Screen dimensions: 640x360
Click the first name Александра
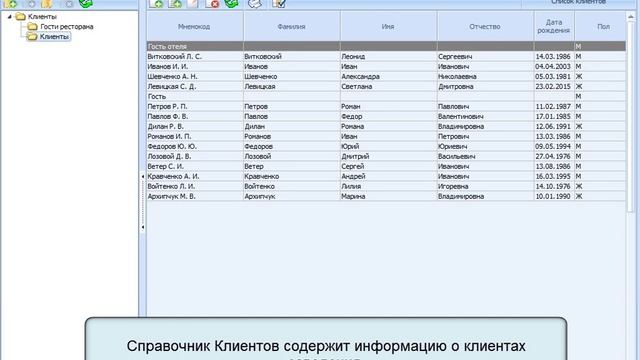coord(360,77)
